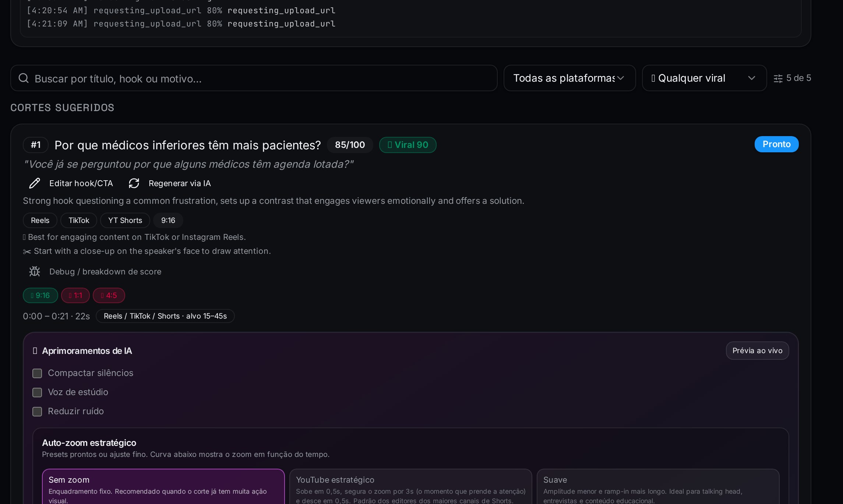The width and height of the screenshot is (843, 504).
Task: Click the 85/100 score badge
Action: tap(350, 145)
